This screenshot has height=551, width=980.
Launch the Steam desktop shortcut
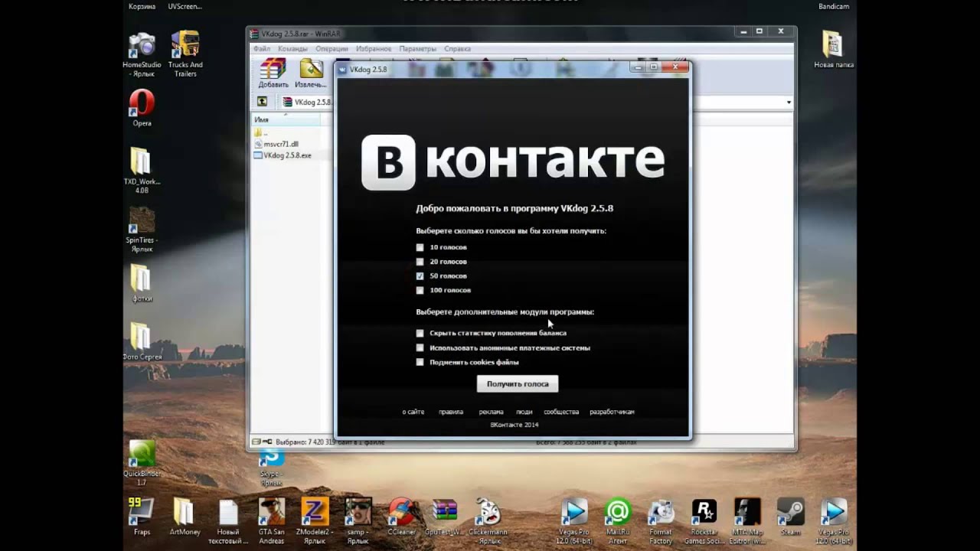click(790, 517)
